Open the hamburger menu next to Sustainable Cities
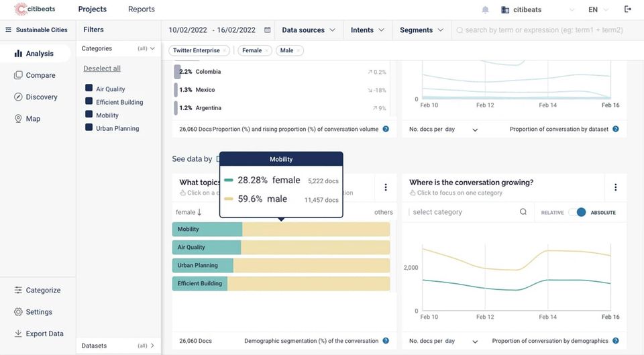The image size is (644, 355). click(8, 30)
